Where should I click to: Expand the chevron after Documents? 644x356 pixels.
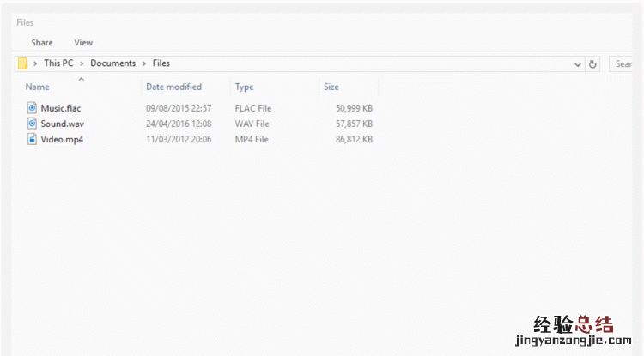coord(144,63)
